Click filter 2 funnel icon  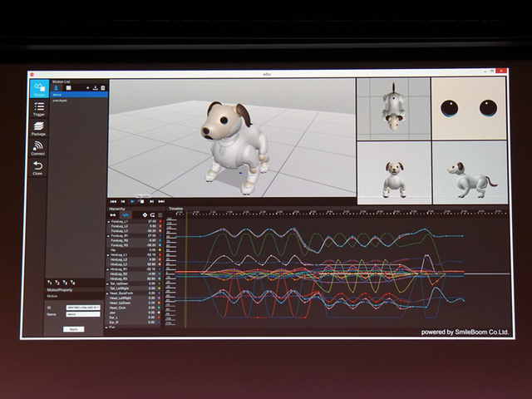point(57,283)
